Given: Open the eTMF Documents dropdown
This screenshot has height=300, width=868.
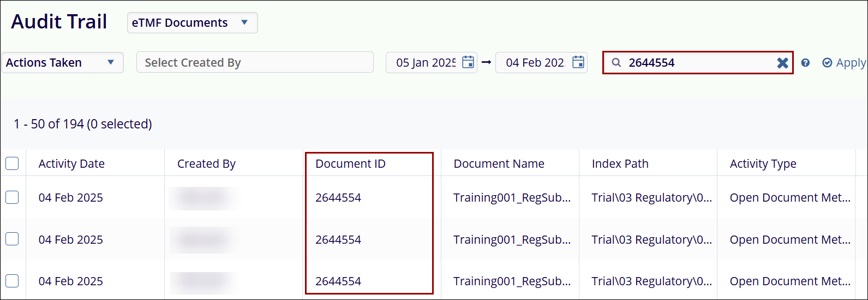Looking at the screenshot, I should point(192,23).
